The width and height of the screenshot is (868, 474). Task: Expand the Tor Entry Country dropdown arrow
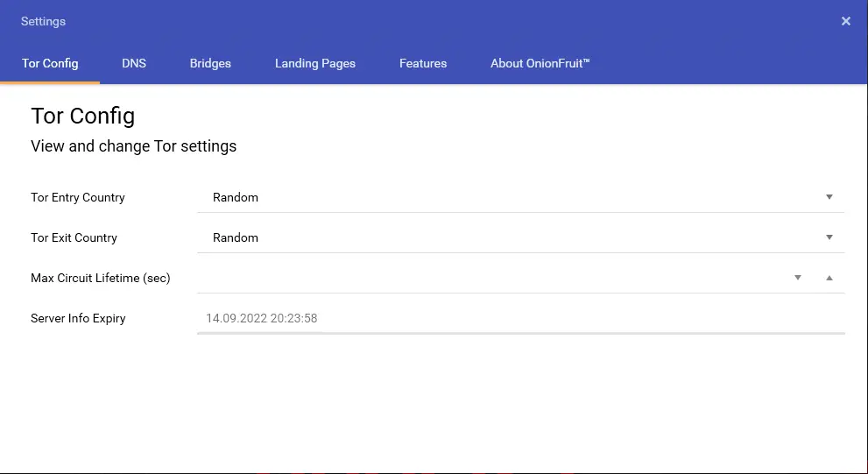click(829, 197)
